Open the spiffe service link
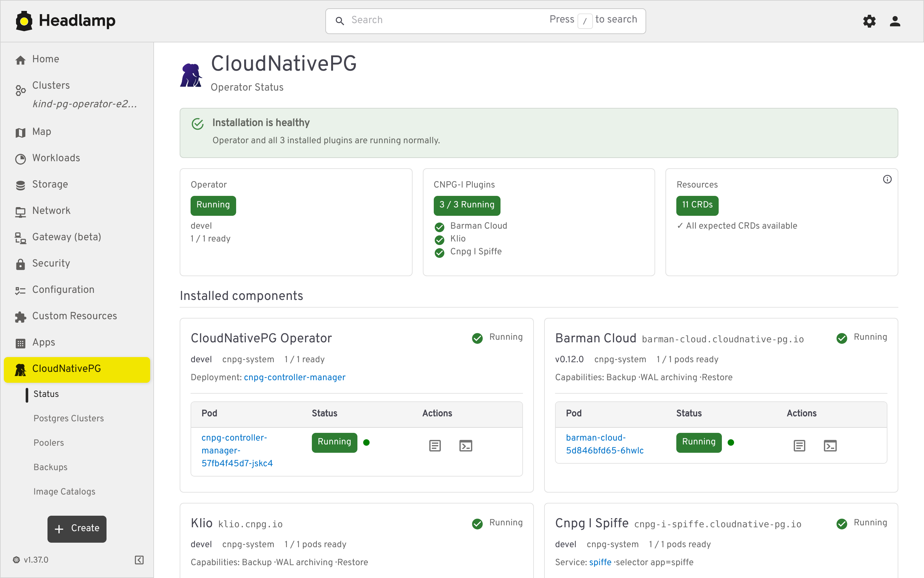Screen dimensions: 924x578 point(600,562)
